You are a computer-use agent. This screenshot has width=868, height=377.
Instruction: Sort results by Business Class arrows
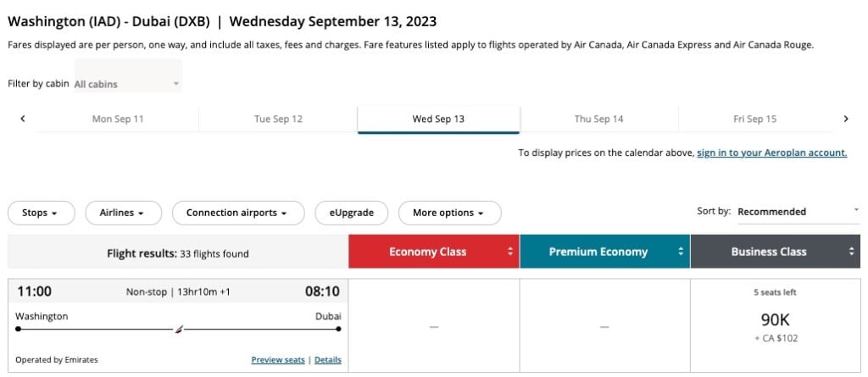[851, 252]
